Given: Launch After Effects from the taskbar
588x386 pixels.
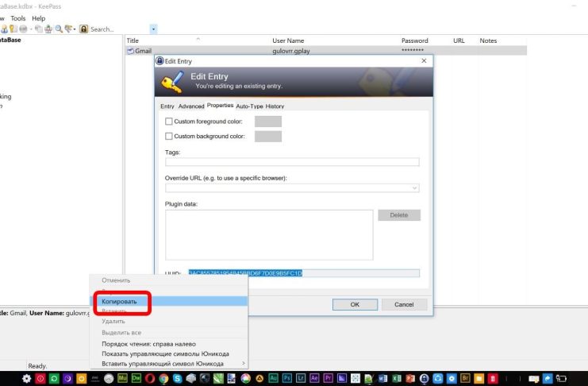Looking at the screenshot, I should point(314,378).
